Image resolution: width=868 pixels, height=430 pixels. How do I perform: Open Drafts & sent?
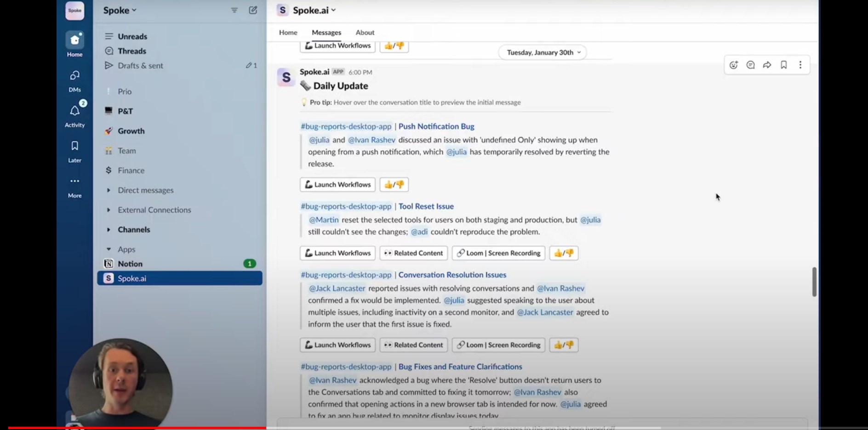(140, 66)
